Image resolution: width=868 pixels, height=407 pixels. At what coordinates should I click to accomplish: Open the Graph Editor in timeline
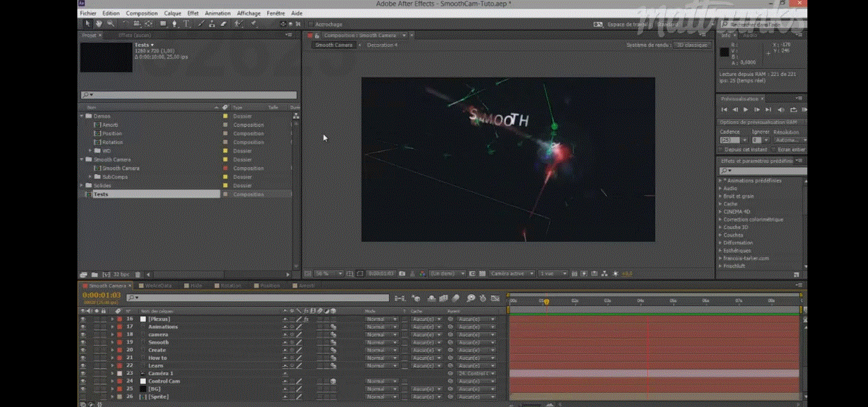pos(495,298)
